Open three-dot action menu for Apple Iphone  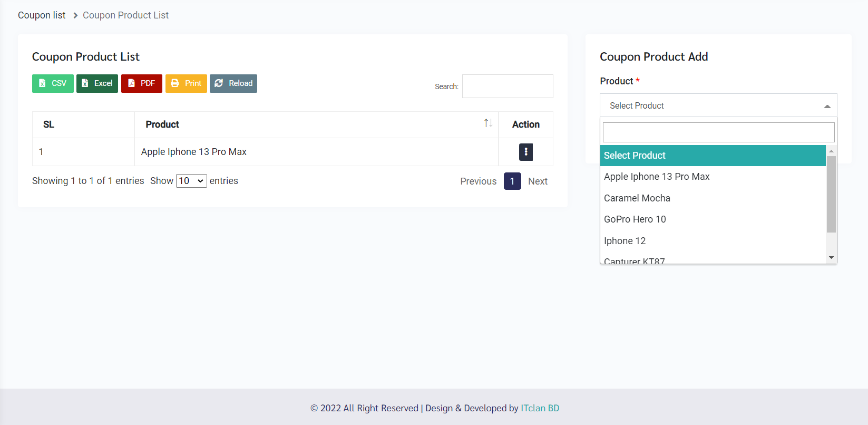[x=525, y=152]
